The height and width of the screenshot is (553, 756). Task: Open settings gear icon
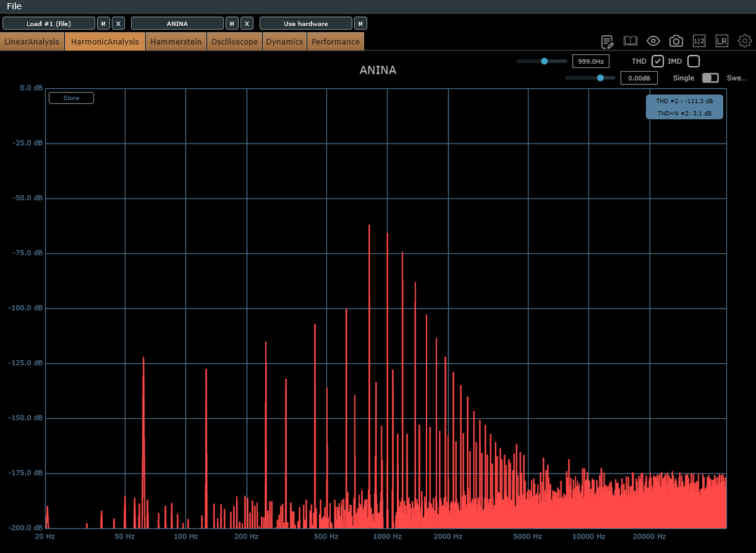click(x=745, y=42)
